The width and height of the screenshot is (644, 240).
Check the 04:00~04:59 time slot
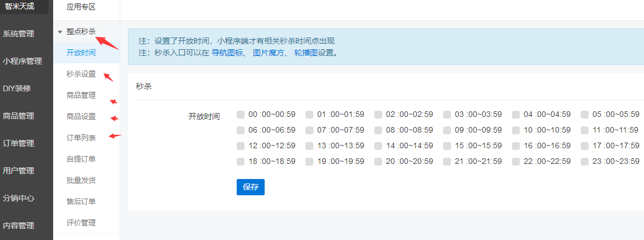pos(516,114)
